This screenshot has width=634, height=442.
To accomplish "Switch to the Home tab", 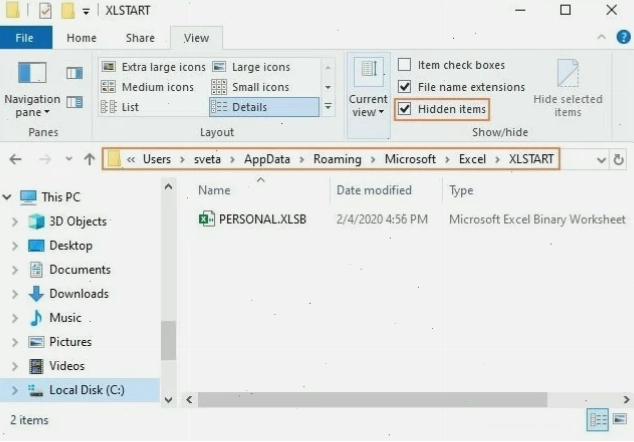I will pyautogui.click(x=82, y=38).
